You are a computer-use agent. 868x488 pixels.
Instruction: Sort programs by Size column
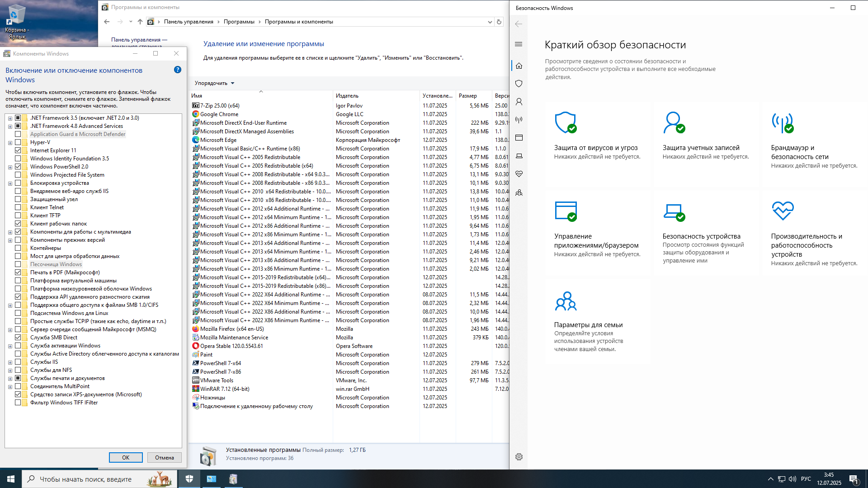click(x=474, y=95)
